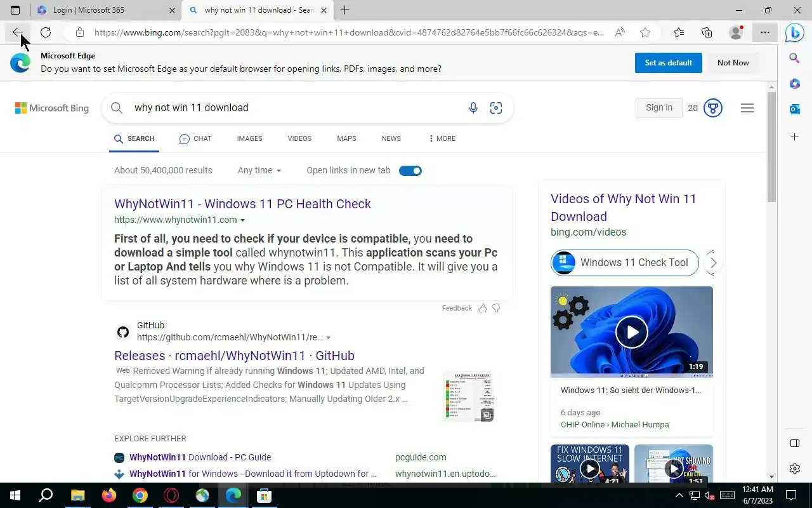Add this page to favorites star
Screen dimensions: 812x508
[645, 32]
